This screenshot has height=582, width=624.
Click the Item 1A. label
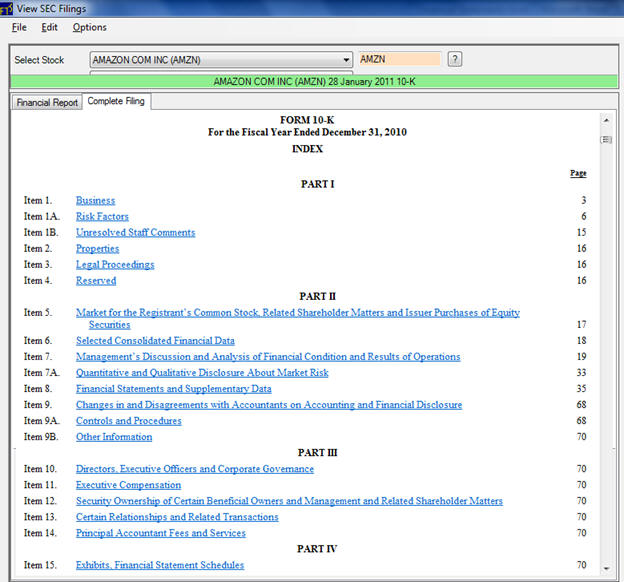[42, 216]
